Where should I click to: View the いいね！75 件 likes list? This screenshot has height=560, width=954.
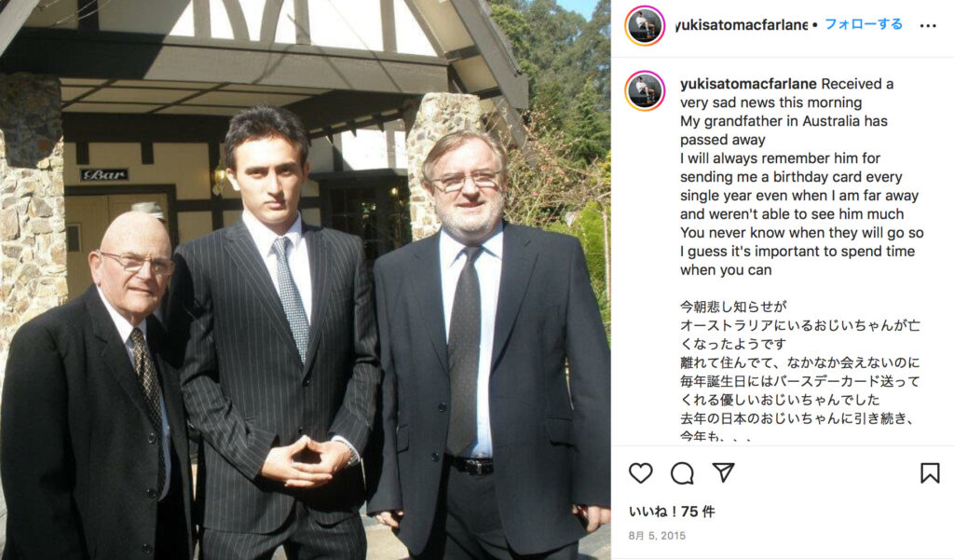click(671, 512)
